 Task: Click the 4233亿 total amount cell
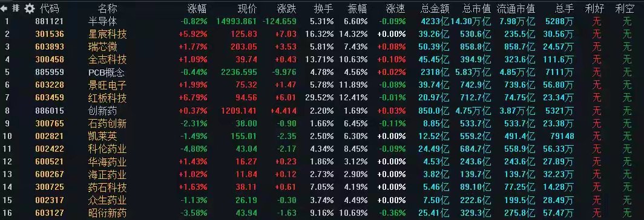(x=435, y=21)
